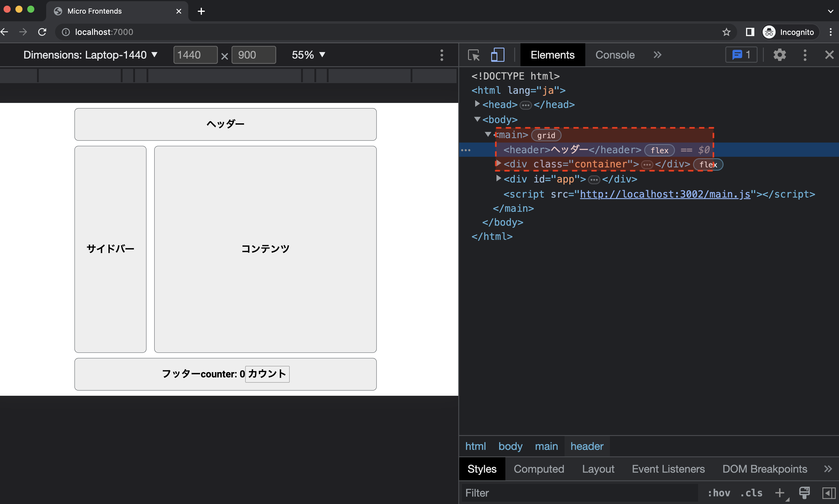Open DevTools settings gear
Screen dimensions: 839x504
coord(779,55)
